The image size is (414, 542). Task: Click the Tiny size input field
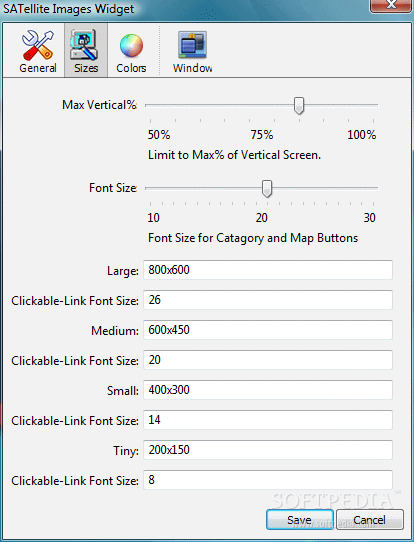tap(268, 450)
